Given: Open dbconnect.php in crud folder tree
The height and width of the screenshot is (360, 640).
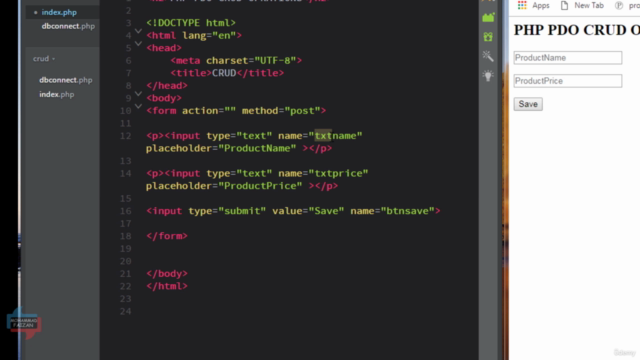Looking at the screenshot, I should (x=66, y=80).
